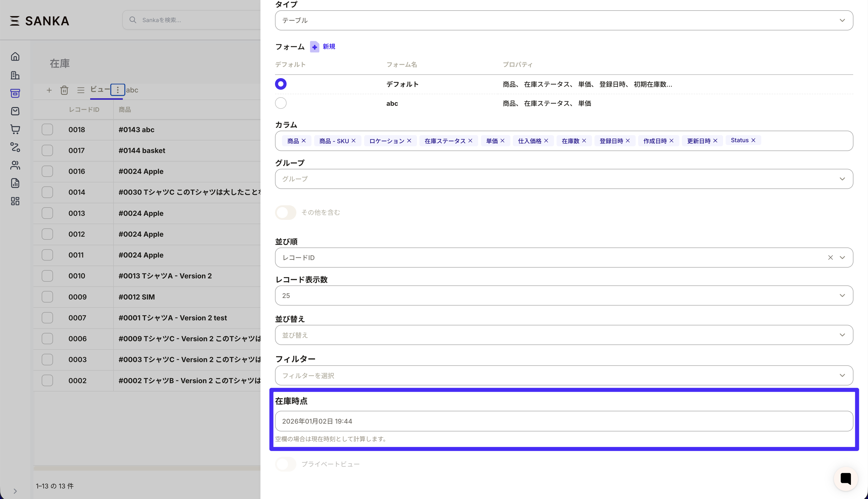The image size is (868, 499).
Task: Select the shopping cart icon in sidebar
Action: click(15, 129)
